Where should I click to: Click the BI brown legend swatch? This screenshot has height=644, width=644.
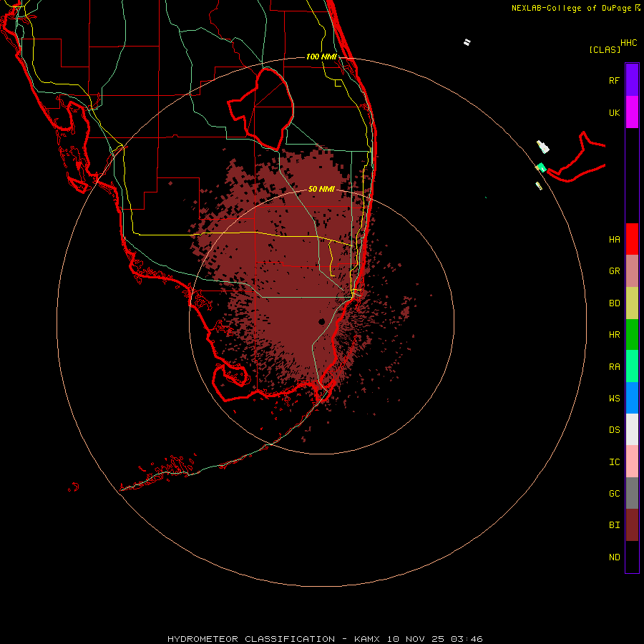(632, 525)
